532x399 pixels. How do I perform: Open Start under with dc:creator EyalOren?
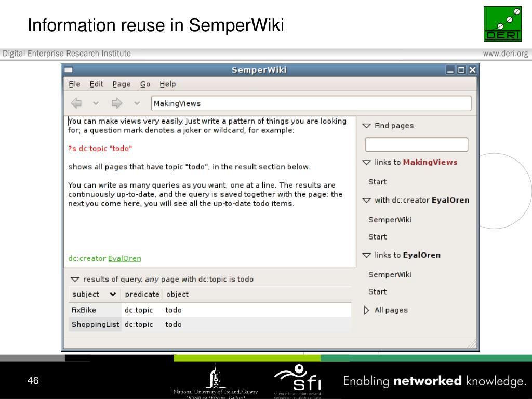377,237
